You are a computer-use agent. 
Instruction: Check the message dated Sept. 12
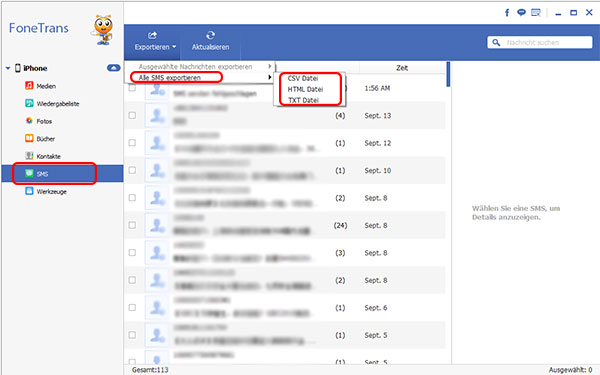coord(132,143)
